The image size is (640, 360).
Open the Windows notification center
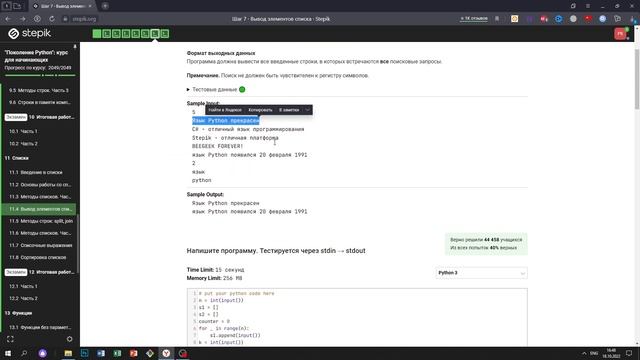pos(629,353)
